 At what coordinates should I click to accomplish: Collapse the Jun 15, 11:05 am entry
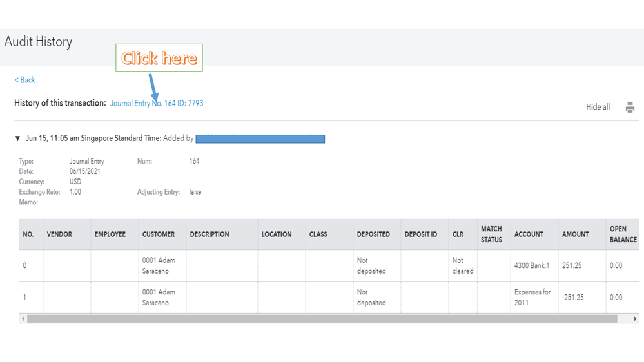(17, 138)
